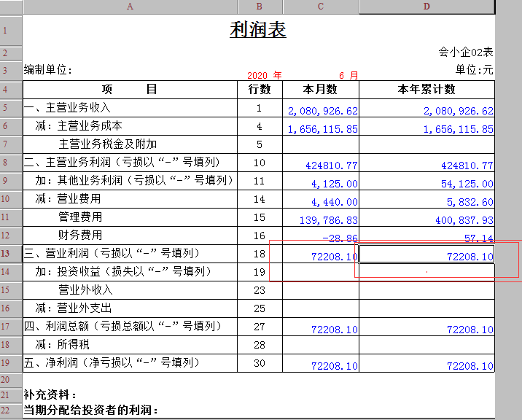Click the 2020 年 date text
This screenshot has height=420, width=522.
265,75
